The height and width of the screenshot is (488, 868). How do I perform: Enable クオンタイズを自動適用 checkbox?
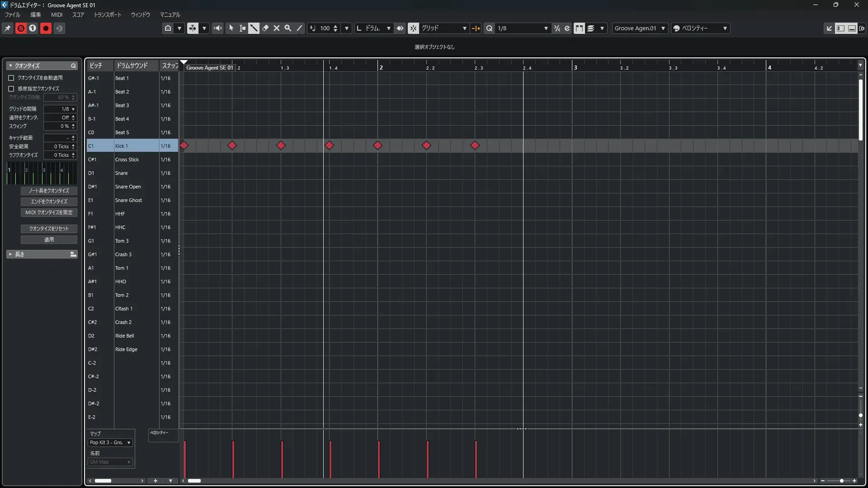[x=11, y=78]
